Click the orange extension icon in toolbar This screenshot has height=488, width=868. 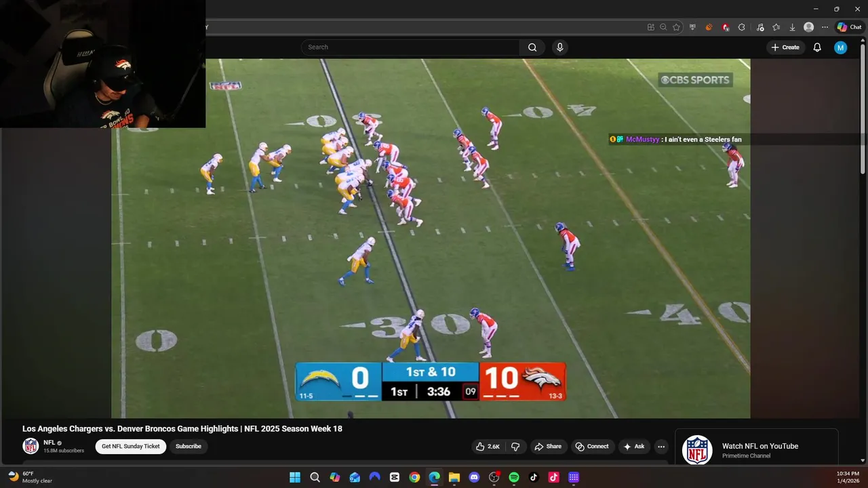(x=709, y=27)
